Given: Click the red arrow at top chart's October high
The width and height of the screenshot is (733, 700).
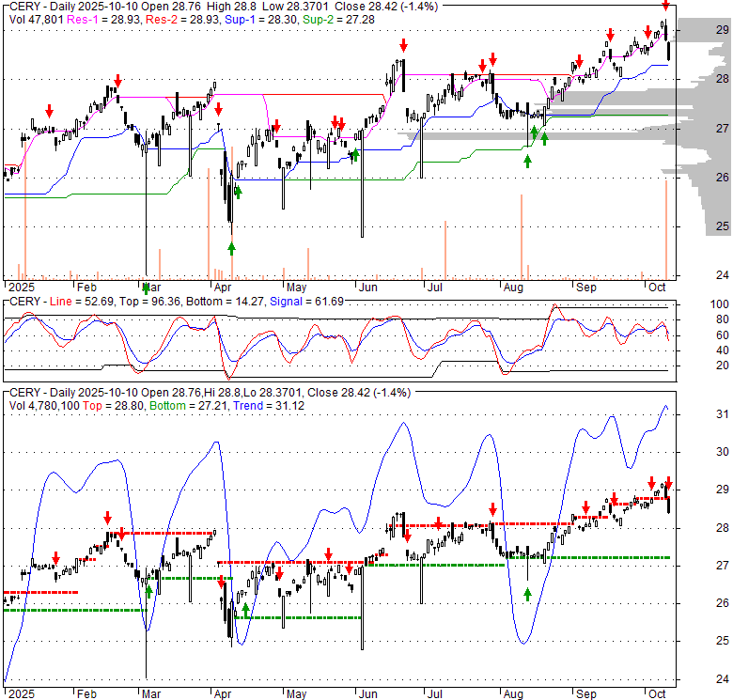Looking at the screenshot, I should [x=665, y=8].
